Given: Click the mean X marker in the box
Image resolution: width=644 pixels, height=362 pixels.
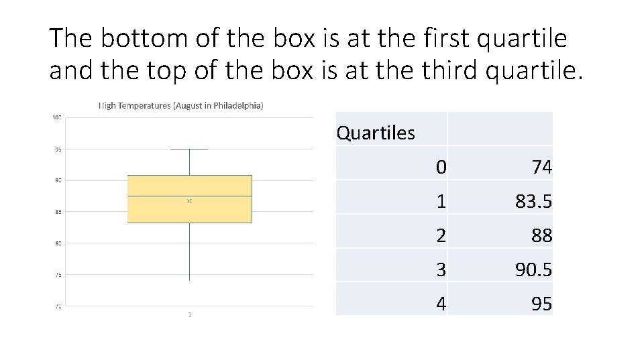Looking at the screenshot, I should point(189,201).
